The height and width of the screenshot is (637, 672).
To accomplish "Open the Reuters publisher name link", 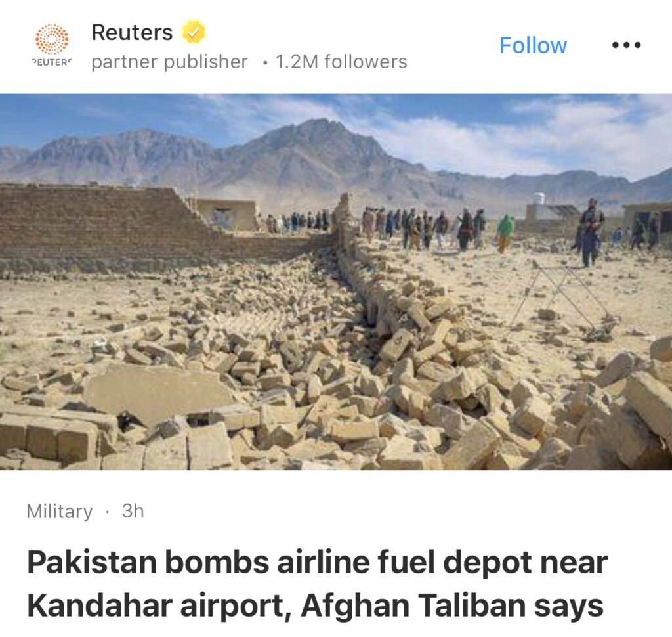I will (132, 32).
